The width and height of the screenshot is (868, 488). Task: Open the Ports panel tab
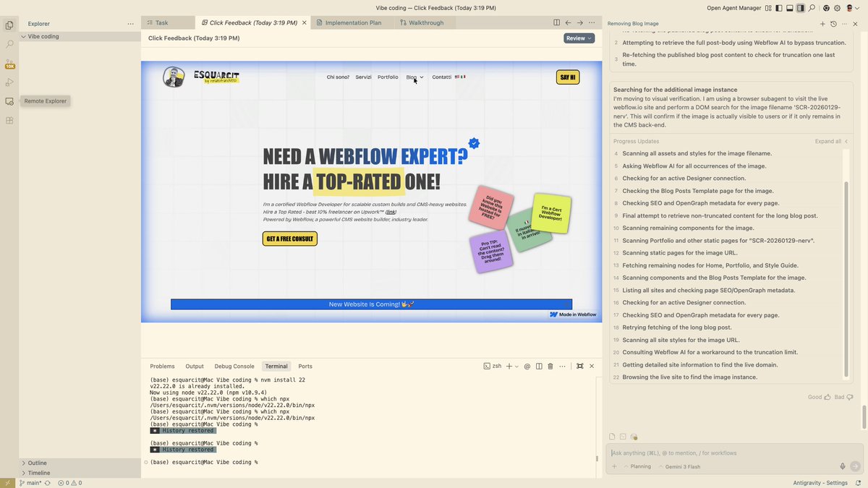(305, 367)
